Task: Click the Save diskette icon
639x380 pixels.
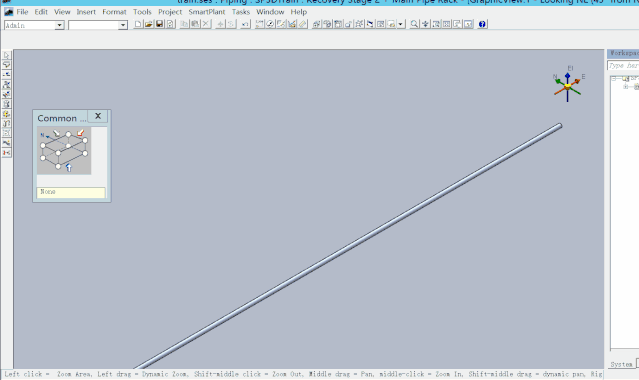Action: pyautogui.click(x=159, y=24)
